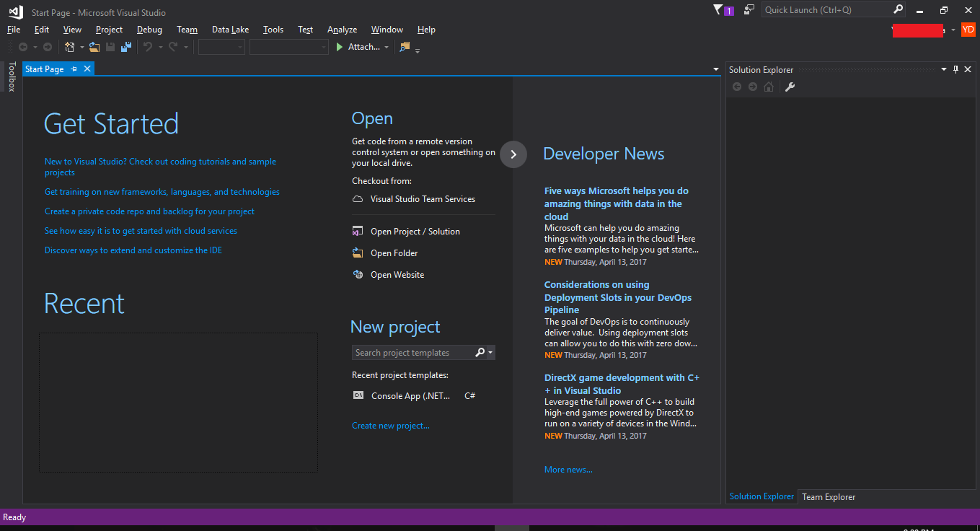The image size is (980, 531).
Task: Click the Save All toolbar icon
Action: pos(126,47)
